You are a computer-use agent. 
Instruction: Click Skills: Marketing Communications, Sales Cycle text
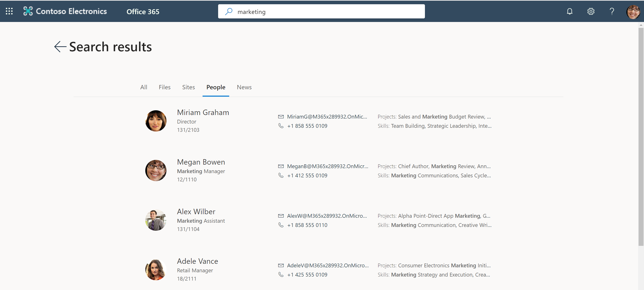click(x=434, y=175)
